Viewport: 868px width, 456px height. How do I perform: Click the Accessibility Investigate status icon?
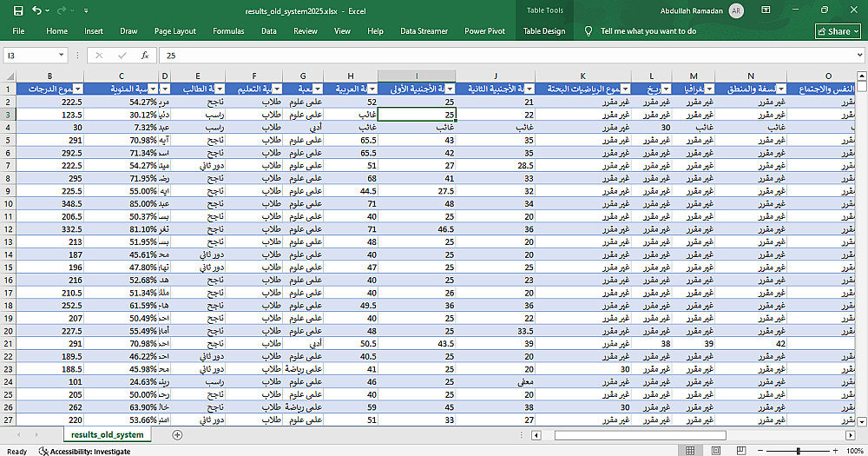pos(43,452)
